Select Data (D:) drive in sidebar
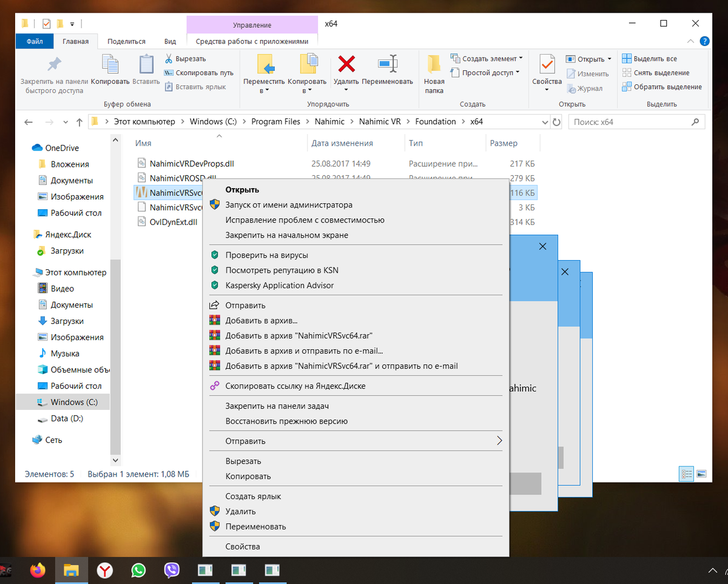 coord(67,418)
